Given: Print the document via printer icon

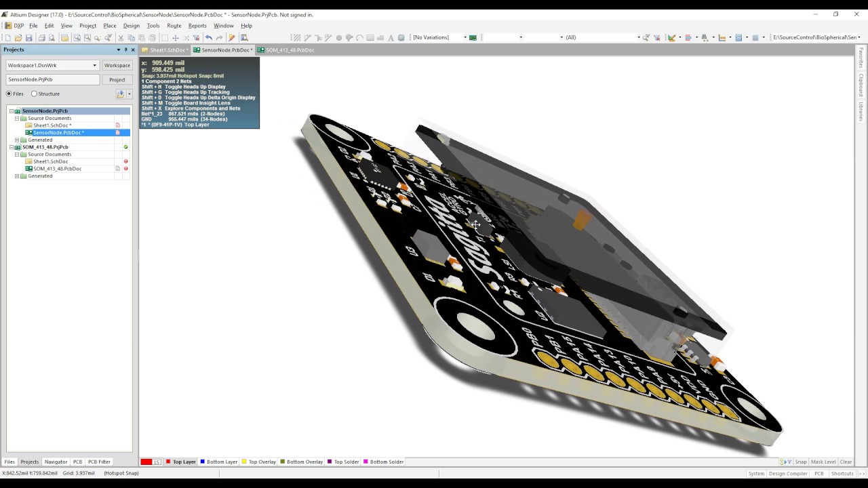Looking at the screenshot, I should [x=41, y=37].
